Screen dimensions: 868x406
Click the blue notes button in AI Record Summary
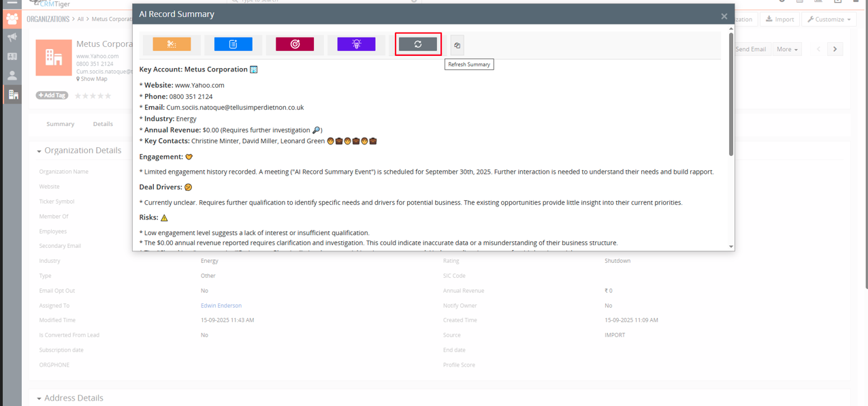tap(233, 44)
